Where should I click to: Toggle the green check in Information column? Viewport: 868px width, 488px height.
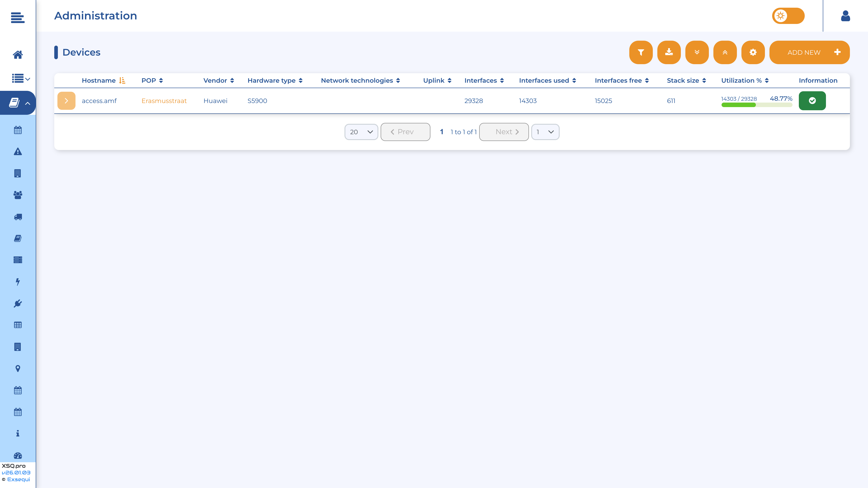(812, 100)
